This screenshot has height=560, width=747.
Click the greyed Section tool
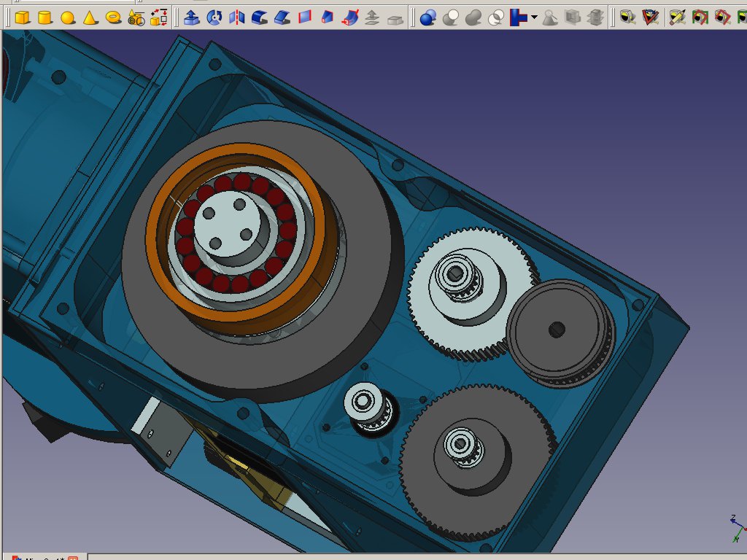[573, 17]
